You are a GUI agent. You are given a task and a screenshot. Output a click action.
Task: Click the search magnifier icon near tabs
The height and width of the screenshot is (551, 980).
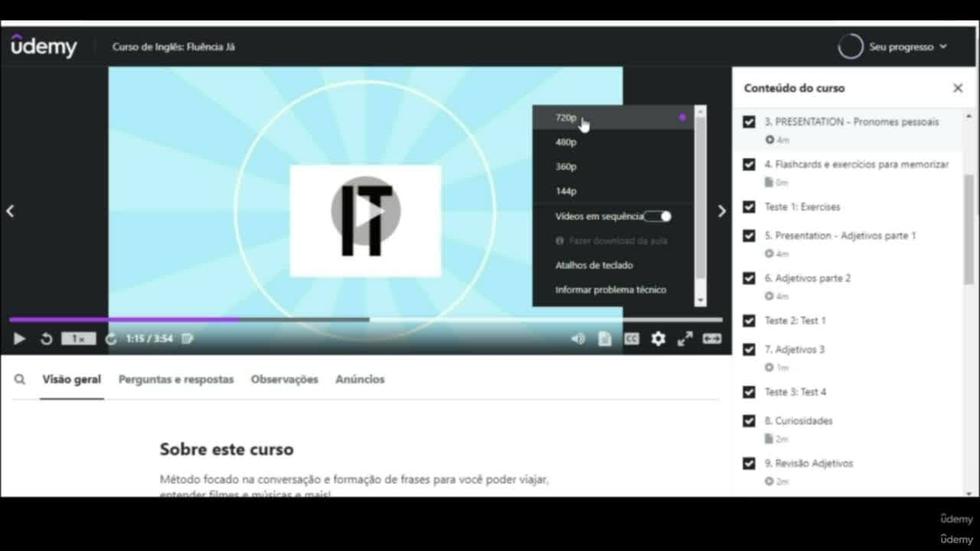20,379
